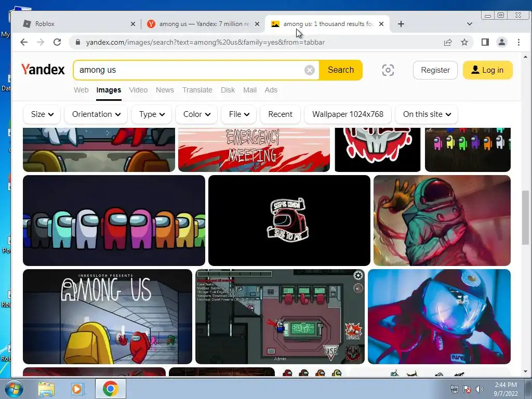
Task: Open the red NASA astronaut helmet image
Action: pyautogui.click(x=439, y=316)
